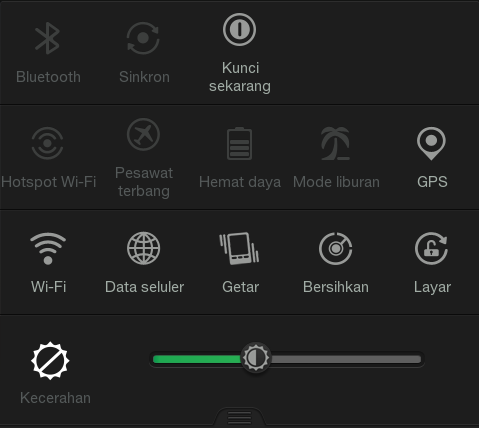
Task: Switch Getar vibrate mode
Action: 239,248
